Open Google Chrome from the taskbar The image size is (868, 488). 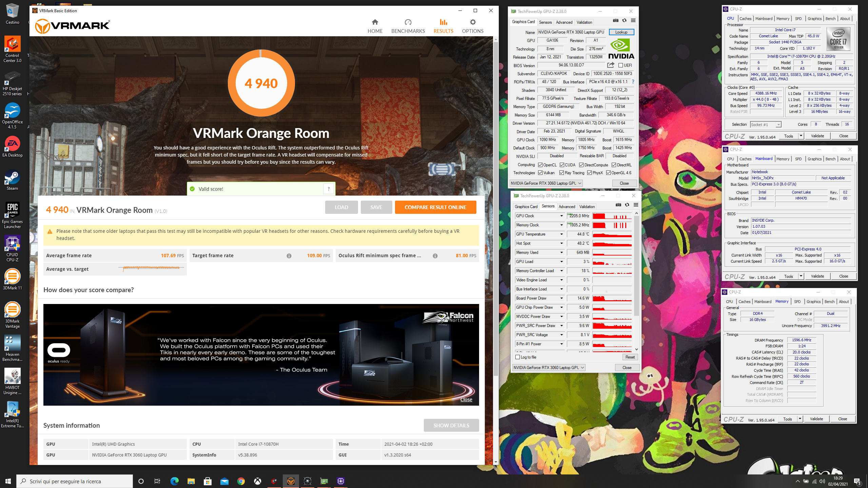[241, 481]
